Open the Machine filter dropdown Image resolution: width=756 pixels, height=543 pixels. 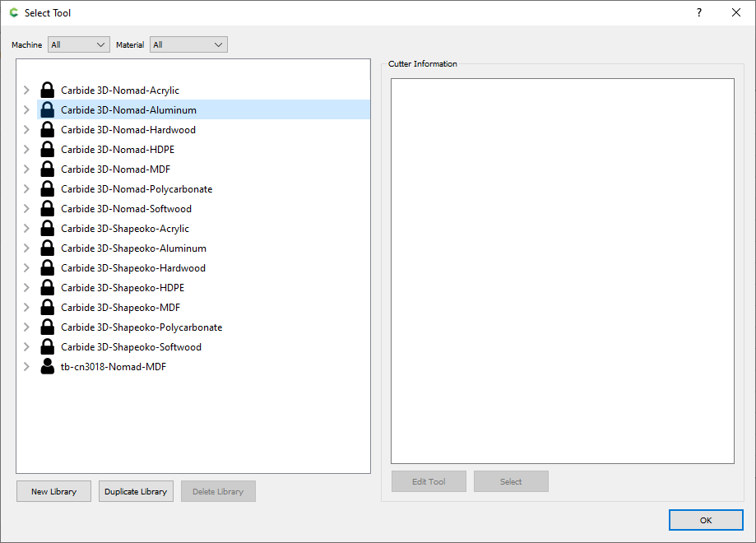pos(78,44)
